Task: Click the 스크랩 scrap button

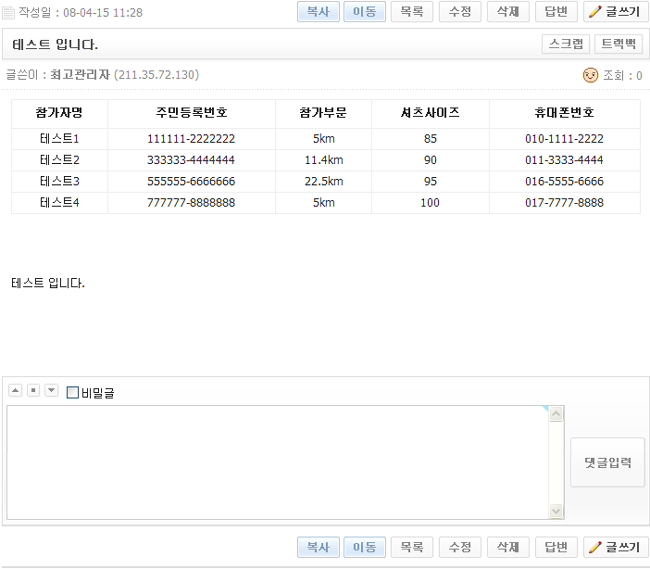Action: tap(565, 44)
